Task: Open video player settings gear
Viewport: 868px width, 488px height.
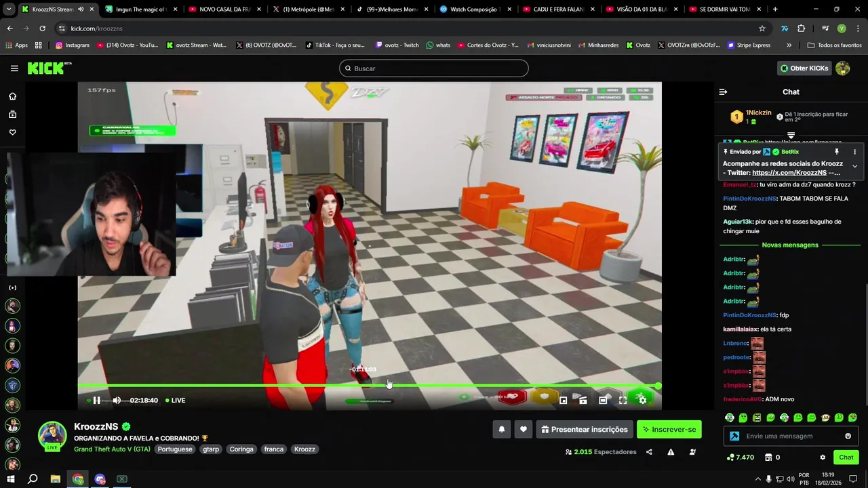Action: (x=642, y=400)
